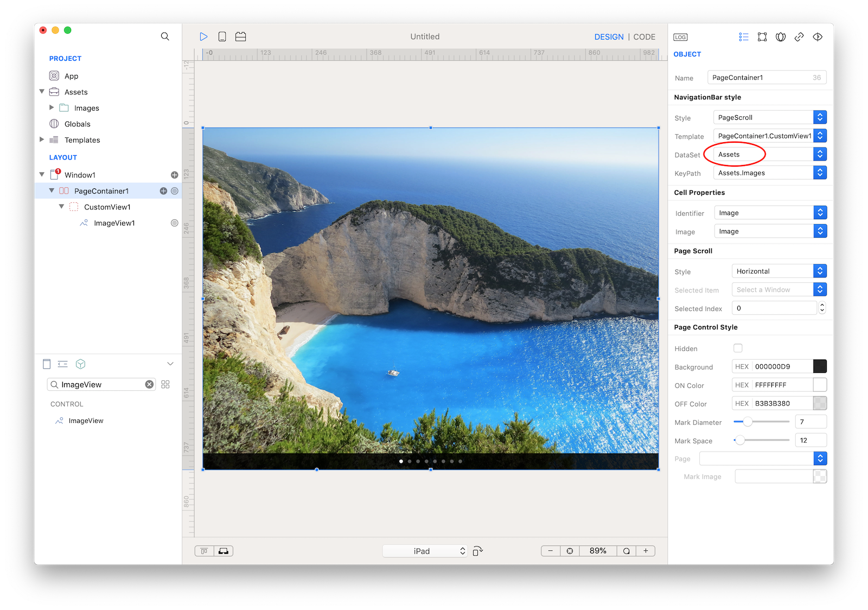Collapse the CustomView1 tree node
The image size is (868, 610).
point(61,207)
